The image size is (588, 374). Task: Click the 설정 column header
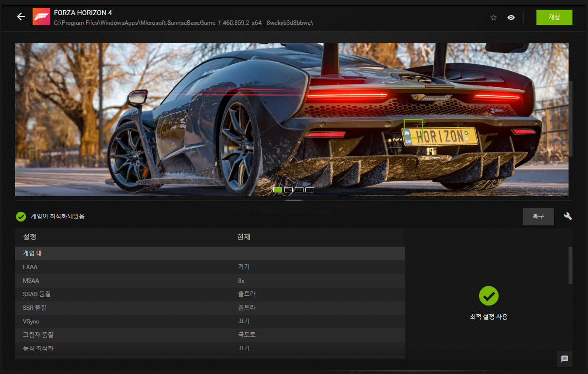pyautogui.click(x=30, y=237)
